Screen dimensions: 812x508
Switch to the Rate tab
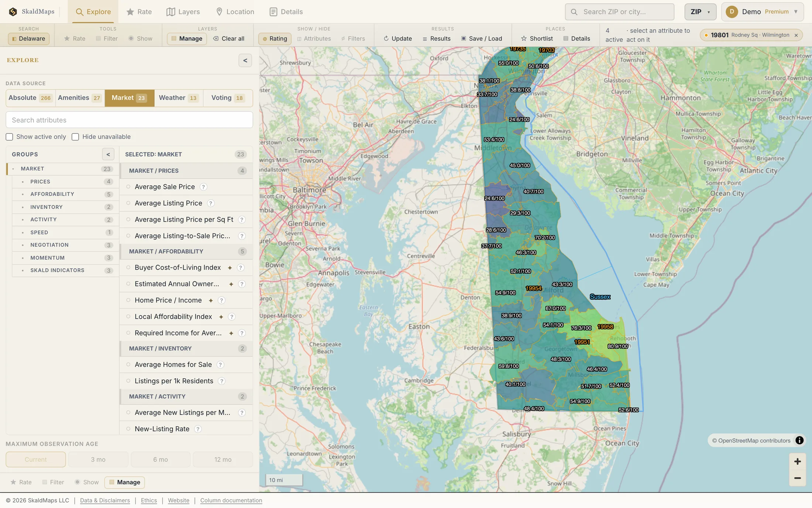pos(139,12)
